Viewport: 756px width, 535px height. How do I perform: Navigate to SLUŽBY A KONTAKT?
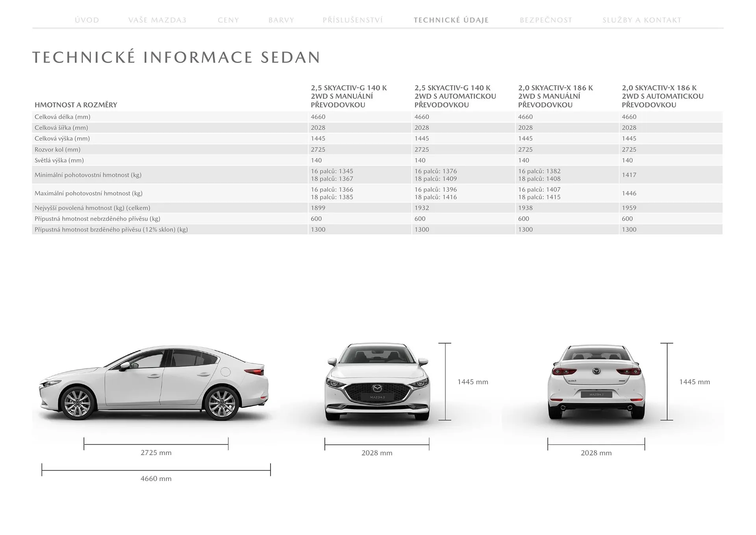pos(641,20)
